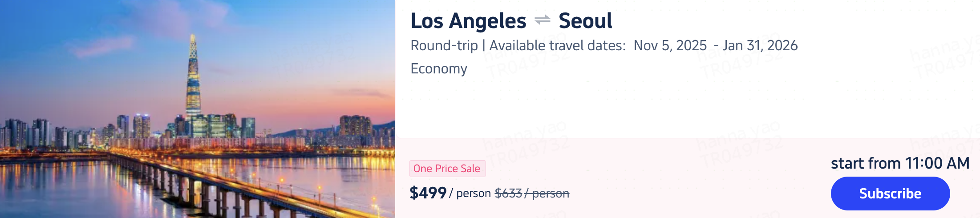Click the Nov 5, 2025 start date

(670, 45)
